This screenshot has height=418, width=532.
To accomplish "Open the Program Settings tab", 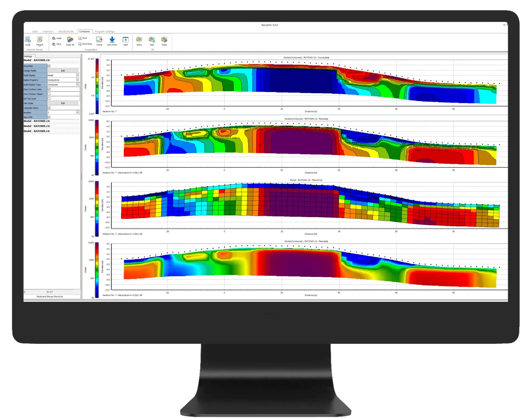I will 104,31.
